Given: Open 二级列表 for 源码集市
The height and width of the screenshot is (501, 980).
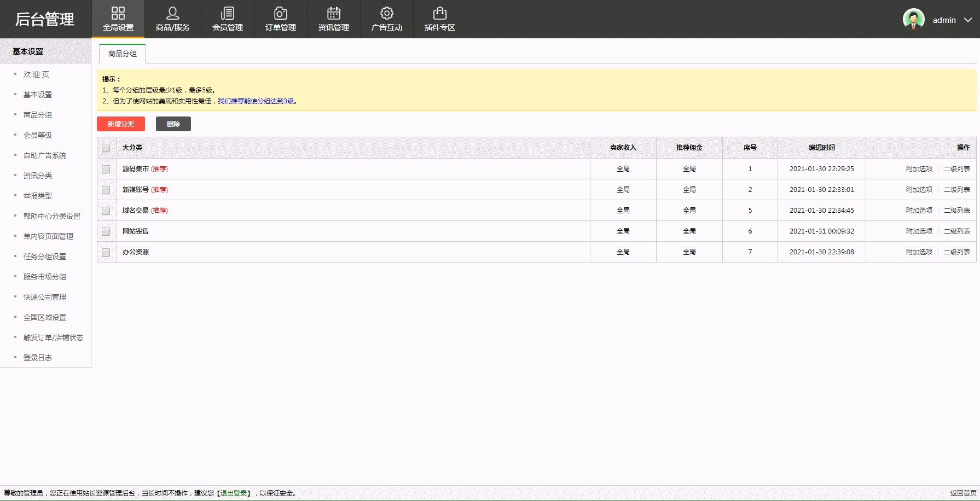Looking at the screenshot, I should coord(957,169).
